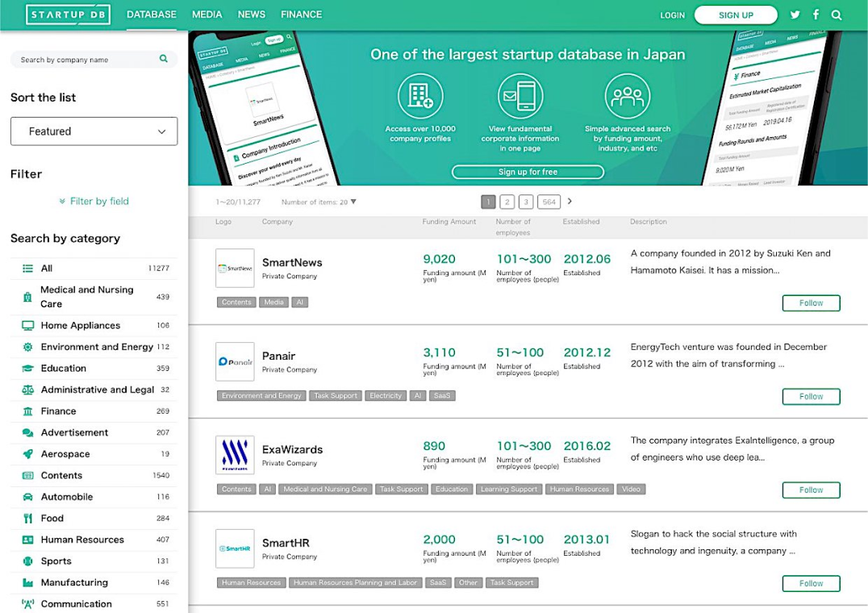Open the FINANCE navigation tab
Image resolution: width=868 pixels, height=613 pixels.
tap(301, 14)
